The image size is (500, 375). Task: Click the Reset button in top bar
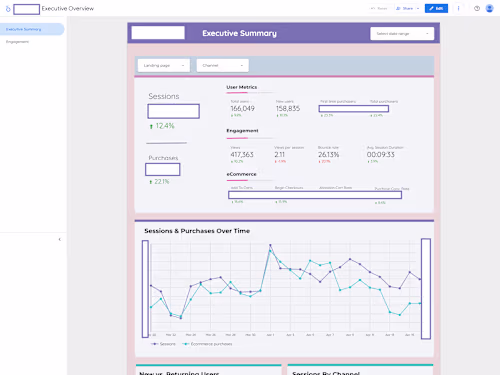pyautogui.click(x=379, y=8)
